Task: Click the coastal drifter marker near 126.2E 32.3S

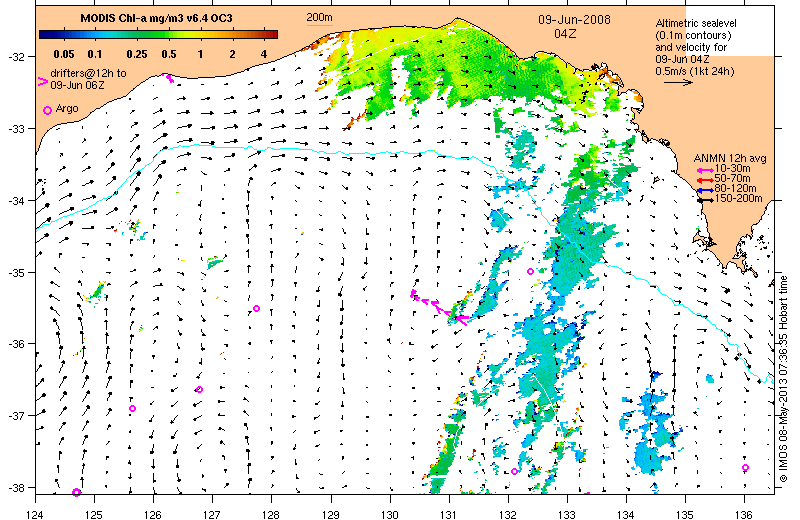Action: click(x=168, y=78)
